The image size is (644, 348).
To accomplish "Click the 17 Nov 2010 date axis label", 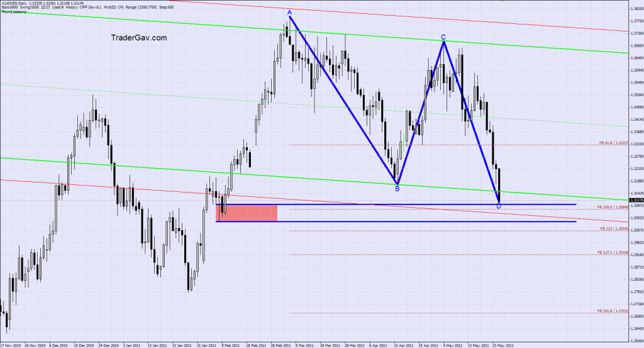I will click(13, 345).
